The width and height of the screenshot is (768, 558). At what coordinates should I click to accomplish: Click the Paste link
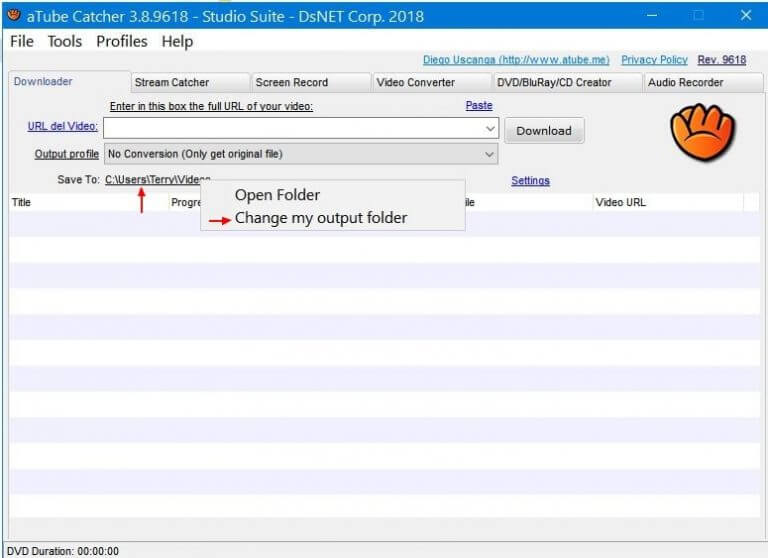[x=479, y=105]
